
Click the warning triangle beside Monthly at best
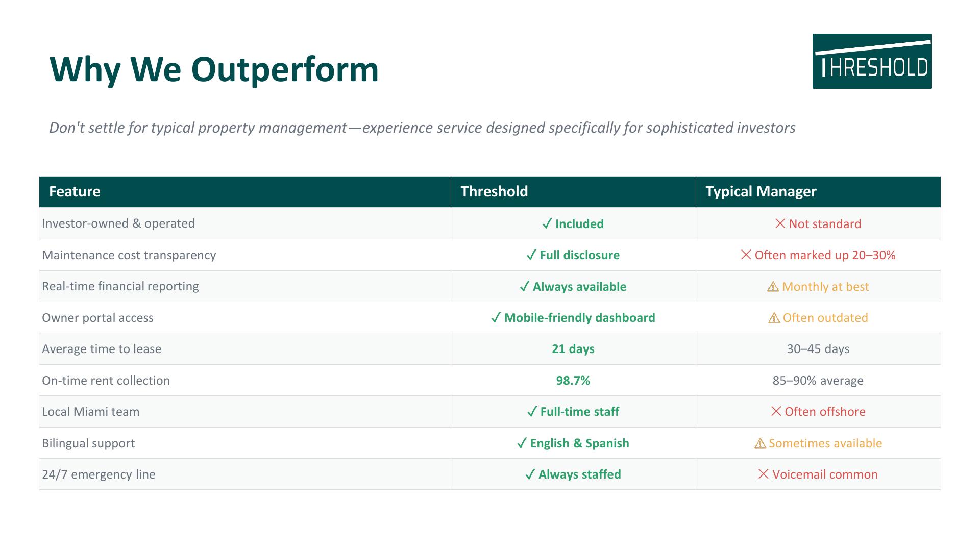click(x=773, y=287)
